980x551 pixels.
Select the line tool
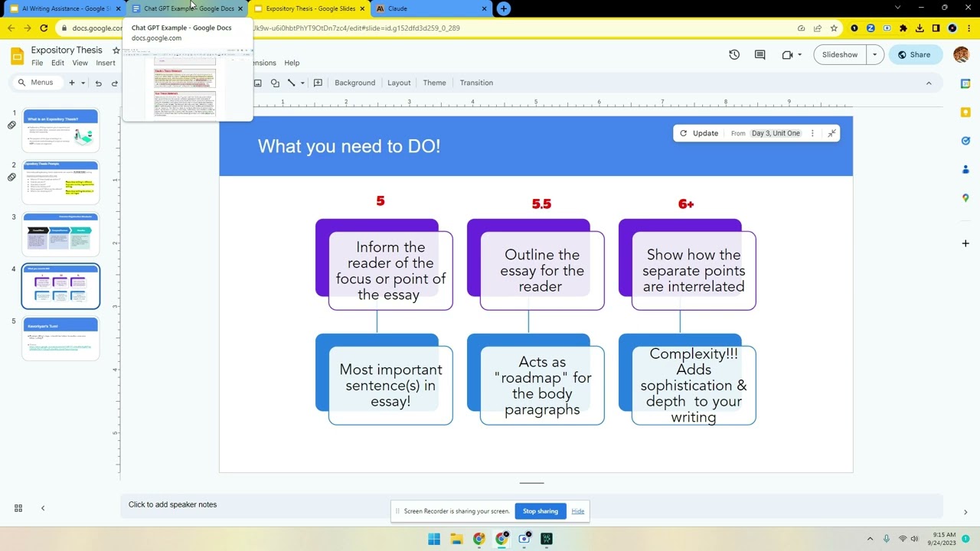pos(291,83)
